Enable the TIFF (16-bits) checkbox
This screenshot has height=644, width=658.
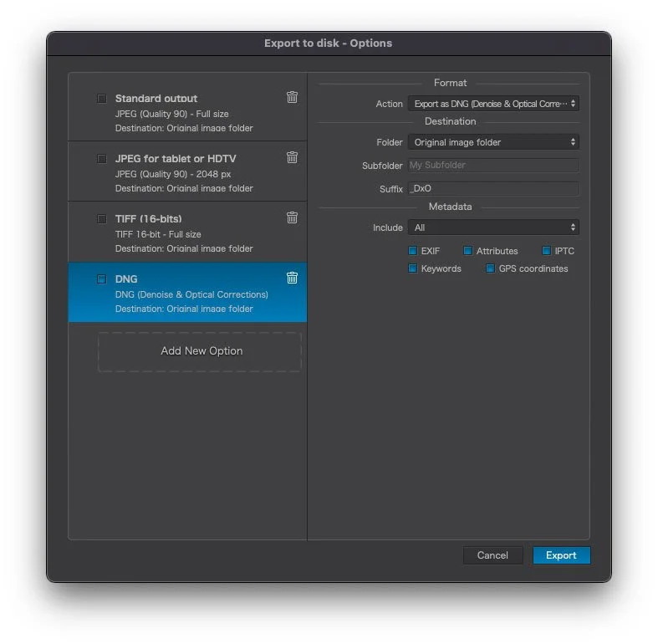pyautogui.click(x=101, y=219)
